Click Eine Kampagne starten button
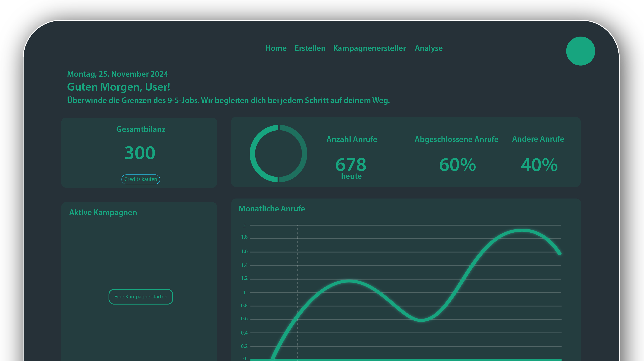The image size is (644, 361). coord(141,296)
